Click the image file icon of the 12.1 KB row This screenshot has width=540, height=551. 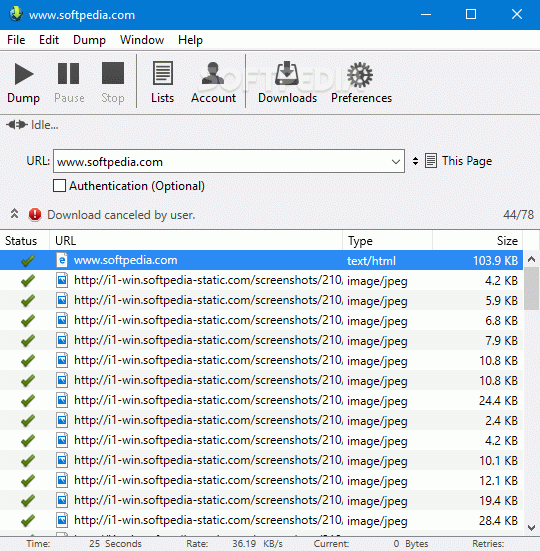click(62, 480)
